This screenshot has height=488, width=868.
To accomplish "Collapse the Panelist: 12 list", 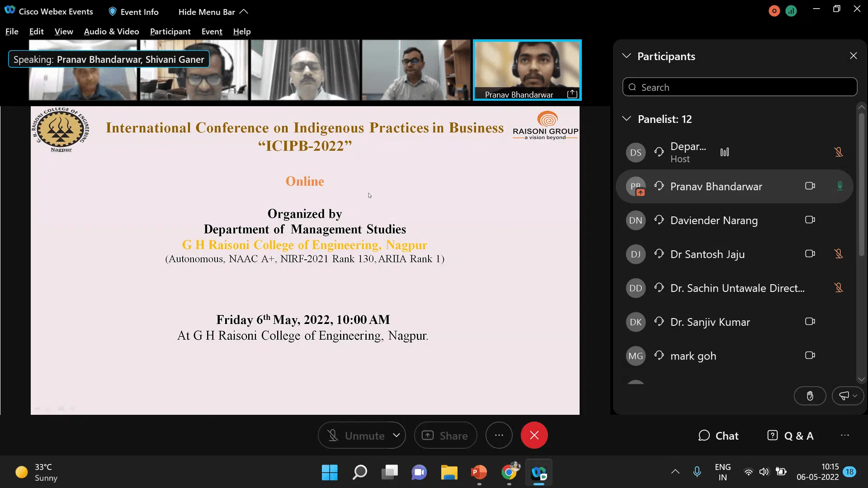I will coord(627,119).
